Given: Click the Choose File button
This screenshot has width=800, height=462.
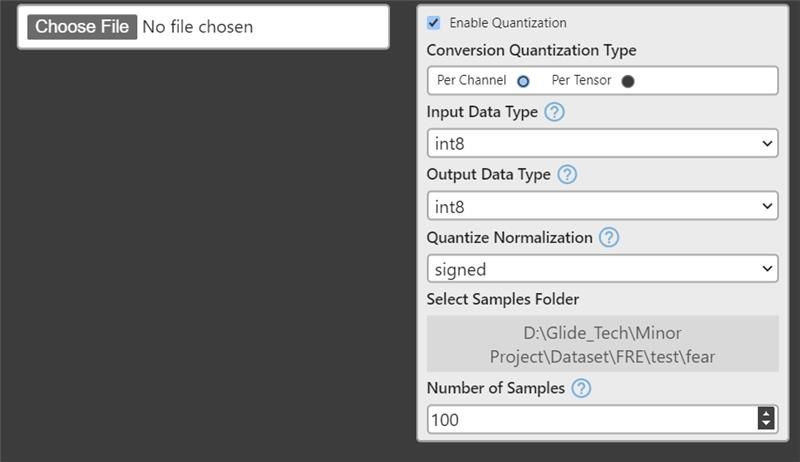Looking at the screenshot, I should (x=82, y=27).
